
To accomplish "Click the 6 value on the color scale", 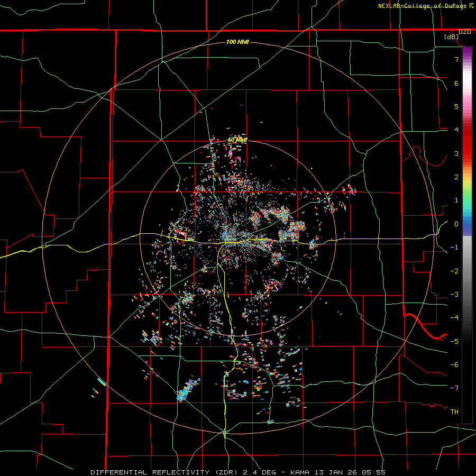I will click(456, 83).
